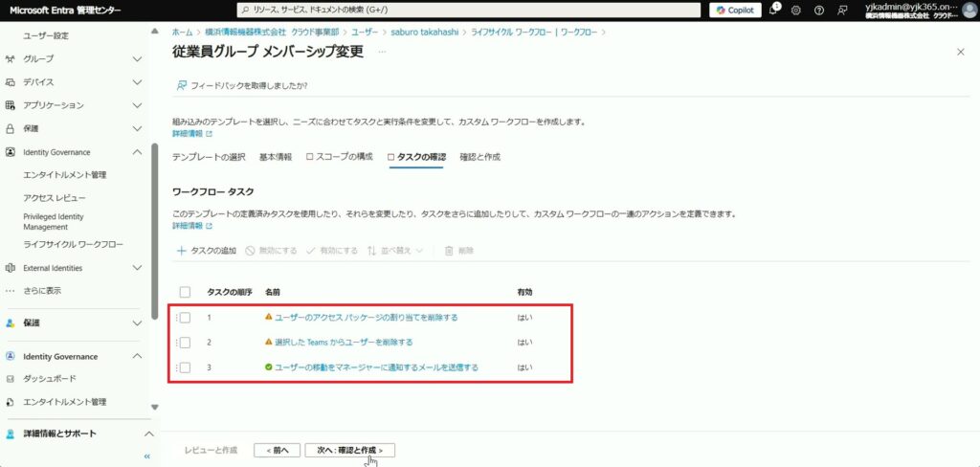
Task: Open 選択した Teams からユーザーを削除する link
Action: coord(344,342)
